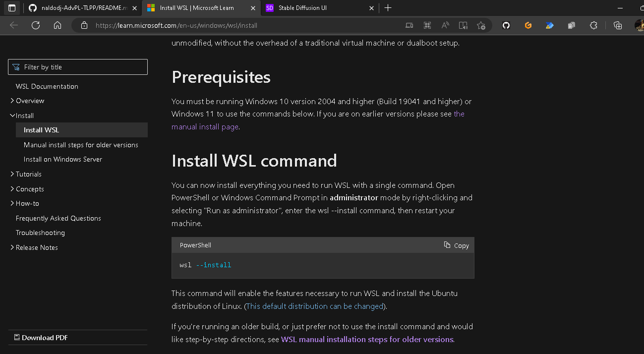
Task: Open the browser profile avatar
Action: point(639,25)
